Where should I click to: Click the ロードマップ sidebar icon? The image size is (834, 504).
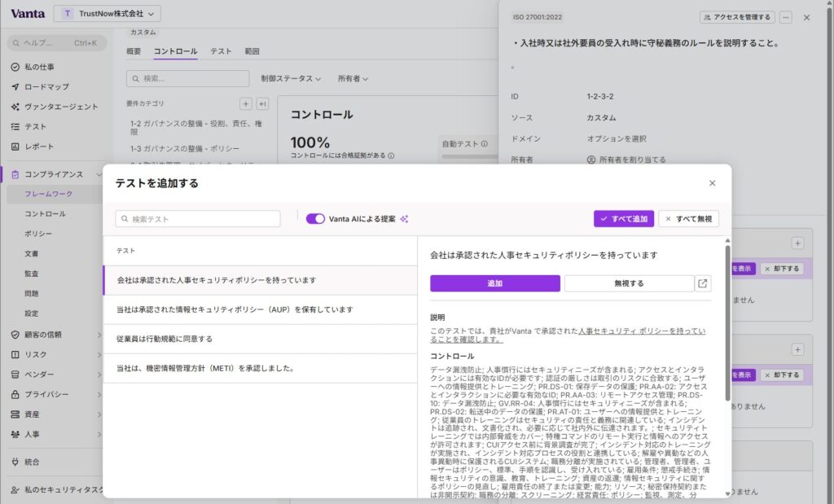tap(15, 86)
